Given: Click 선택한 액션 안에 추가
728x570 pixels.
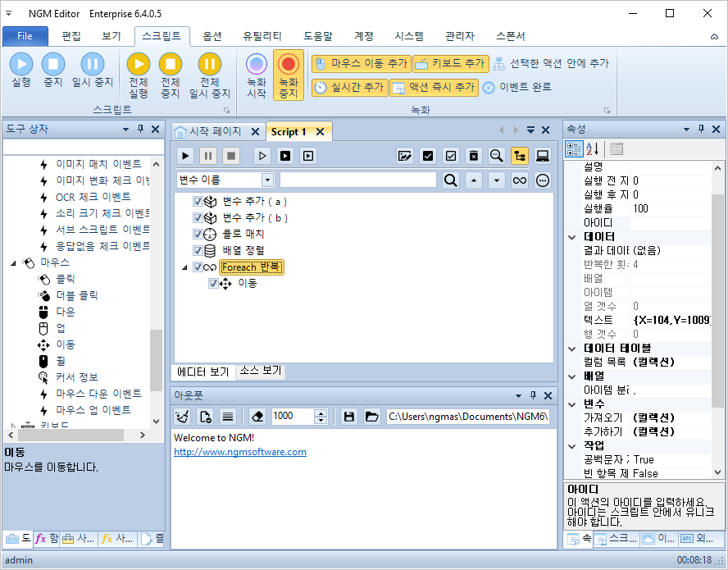Looking at the screenshot, I should tap(551, 64).
